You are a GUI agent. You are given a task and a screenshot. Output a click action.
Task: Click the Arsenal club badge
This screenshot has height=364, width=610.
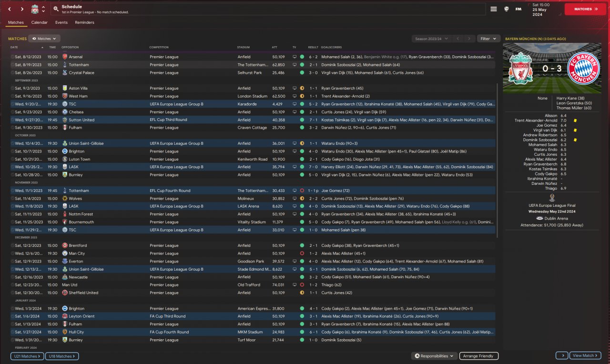click(65, 57)
